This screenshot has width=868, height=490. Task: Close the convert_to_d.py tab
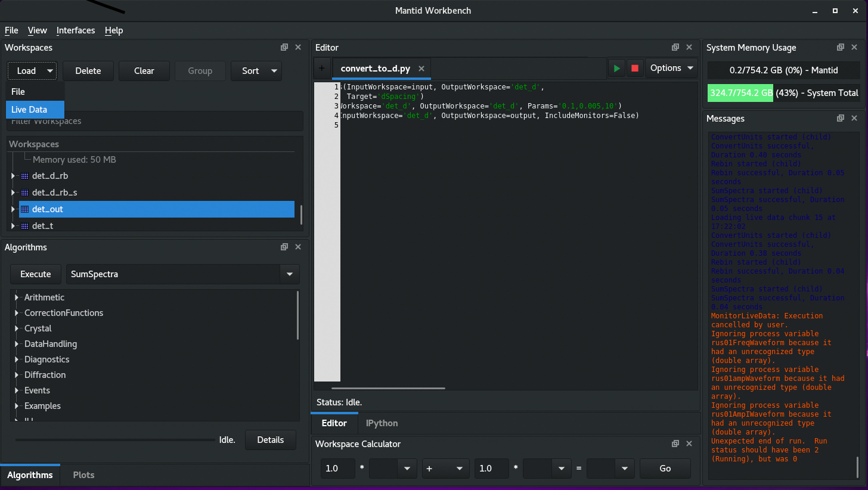[x=421, y=69]
